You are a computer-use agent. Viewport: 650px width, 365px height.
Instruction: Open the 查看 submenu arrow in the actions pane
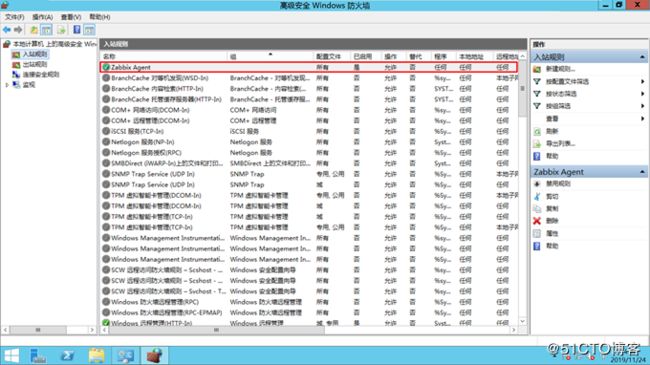pyautogui.click(x=643, y=119)
